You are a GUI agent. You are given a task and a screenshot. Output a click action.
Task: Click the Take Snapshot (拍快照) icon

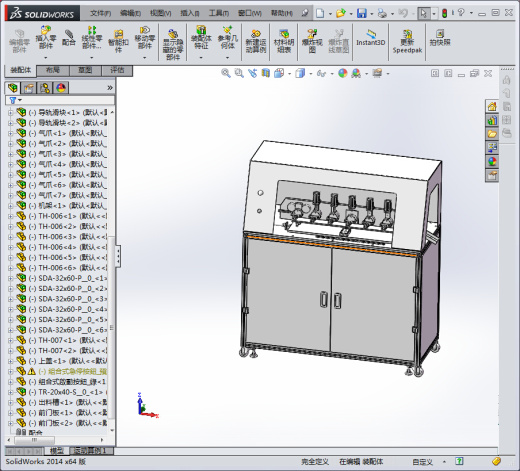point(440,37)
